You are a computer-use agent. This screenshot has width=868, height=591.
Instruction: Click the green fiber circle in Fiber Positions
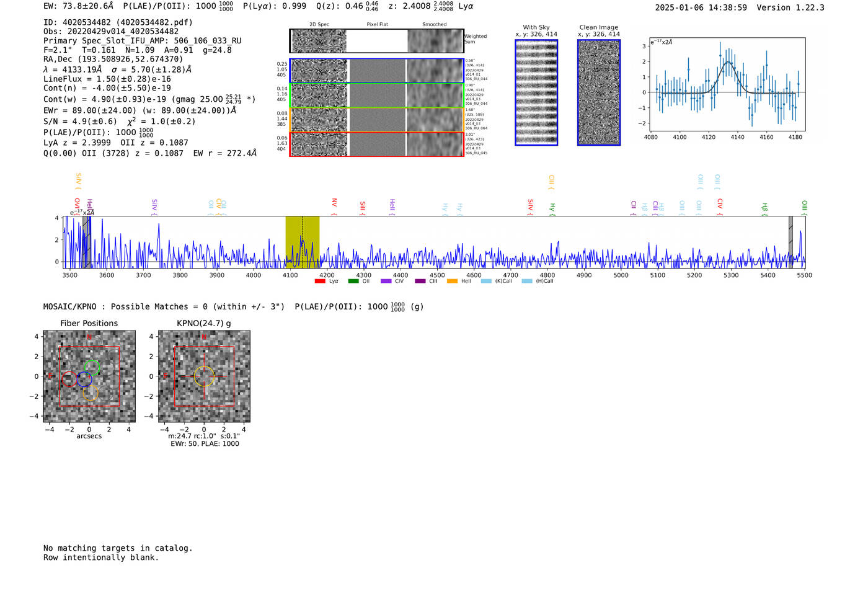pos(92,368)
